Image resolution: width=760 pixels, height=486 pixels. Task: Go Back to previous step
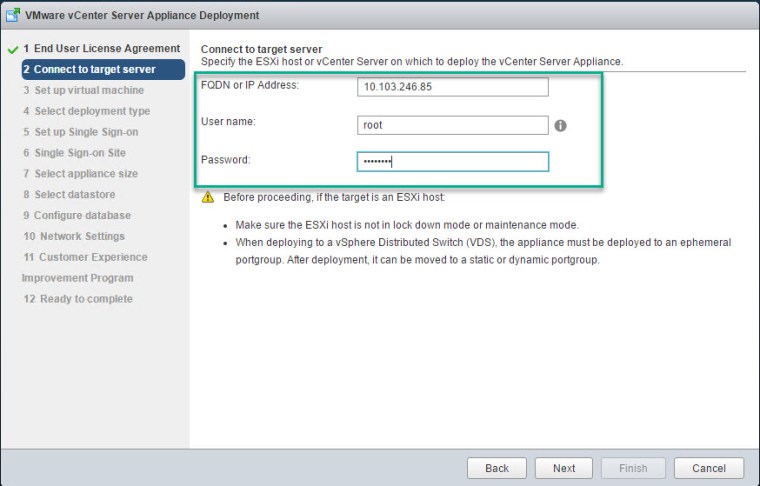tap(497, 468)
